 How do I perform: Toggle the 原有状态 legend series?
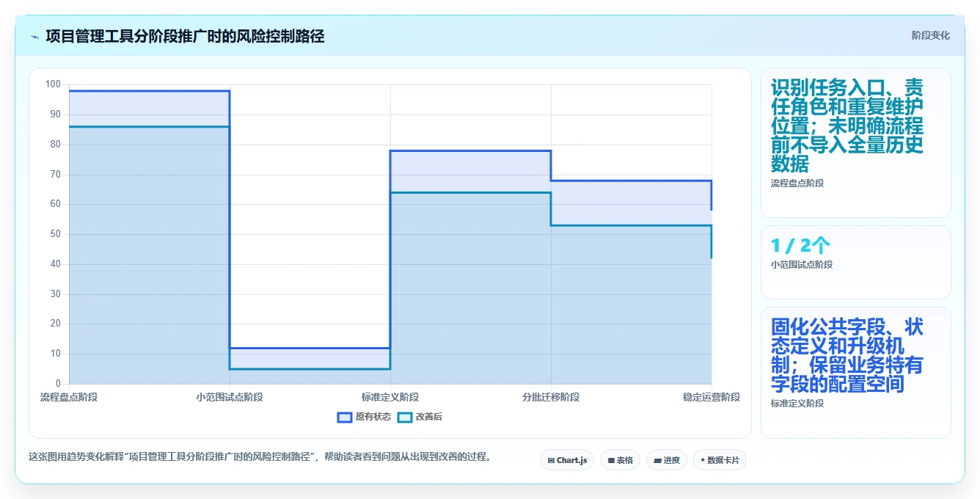coord(364,417)
